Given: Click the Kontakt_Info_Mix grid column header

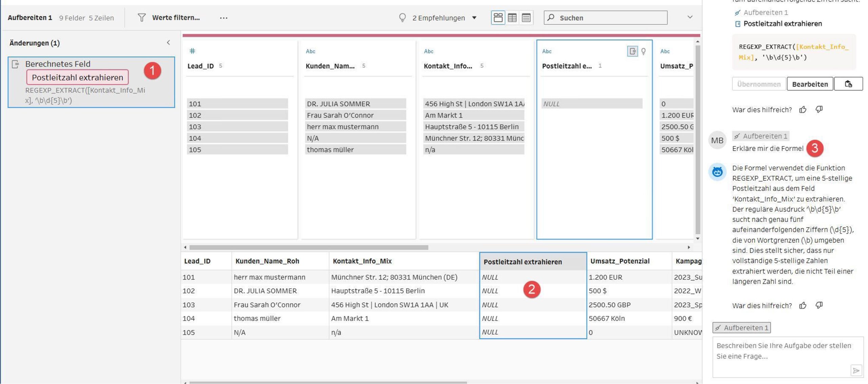Looking at the screenshot, I should [362, 261].
